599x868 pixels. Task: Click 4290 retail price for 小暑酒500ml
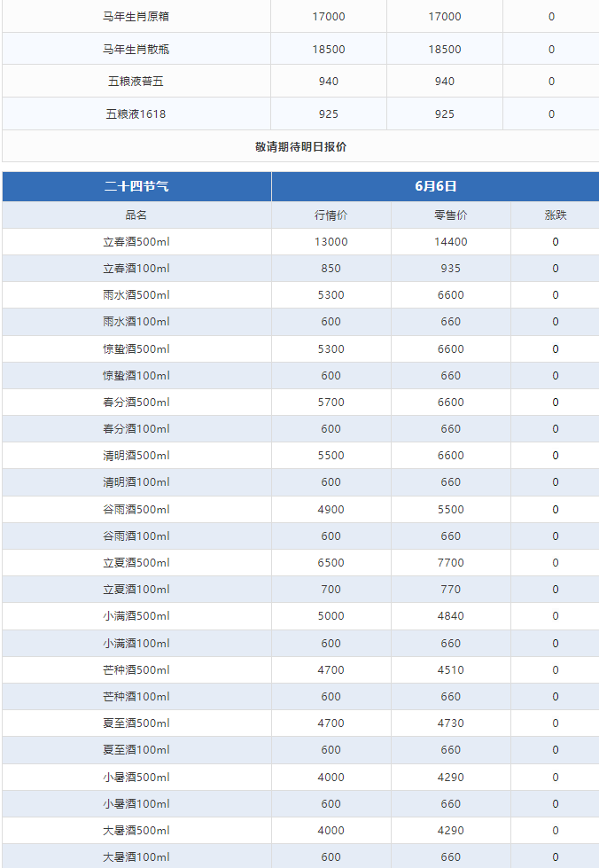[451, 778]
